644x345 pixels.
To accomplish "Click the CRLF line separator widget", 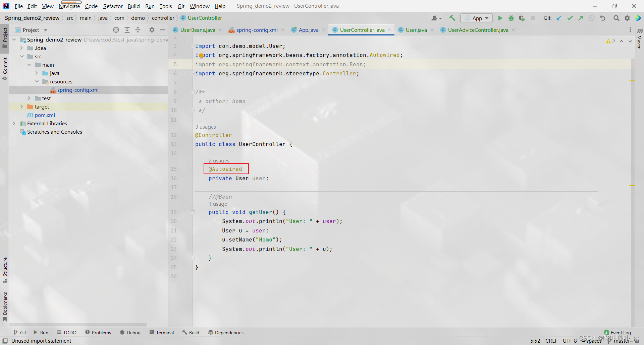I will tap(551, 341).
